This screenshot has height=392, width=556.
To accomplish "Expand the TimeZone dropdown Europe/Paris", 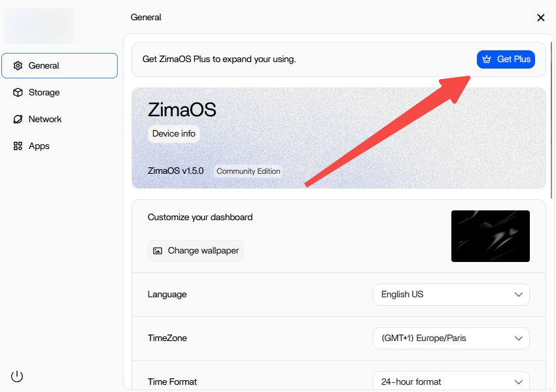I will tap(451, 338).
